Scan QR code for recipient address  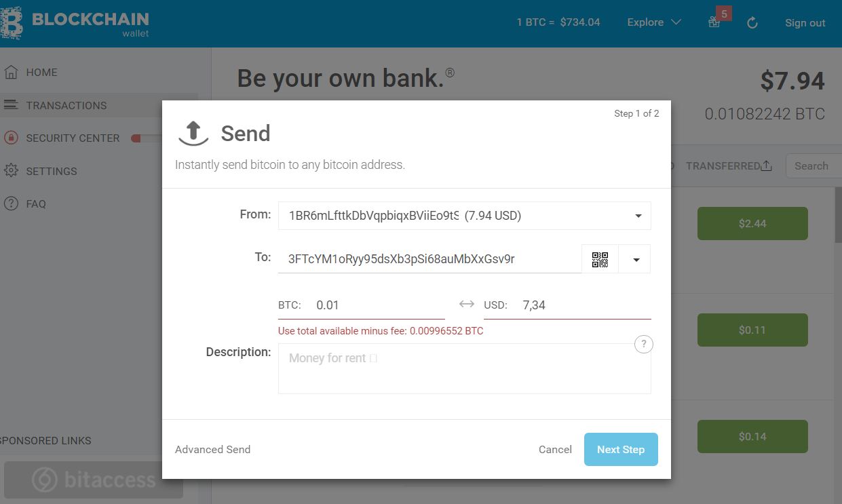tap(600, 259)
